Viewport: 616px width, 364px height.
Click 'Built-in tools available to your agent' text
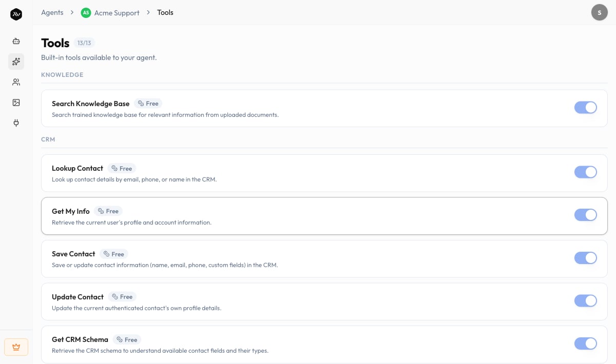point(99,58)
